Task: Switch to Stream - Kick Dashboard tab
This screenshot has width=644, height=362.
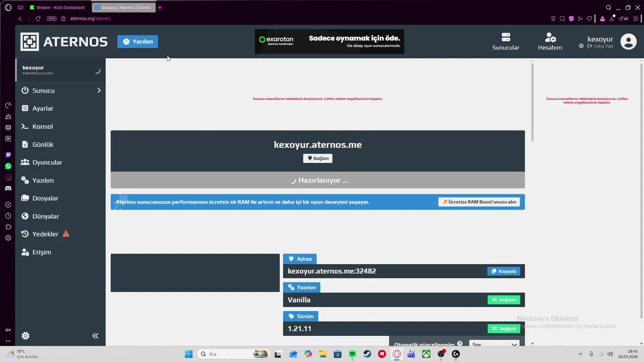Action: click(x=58, y=8)
